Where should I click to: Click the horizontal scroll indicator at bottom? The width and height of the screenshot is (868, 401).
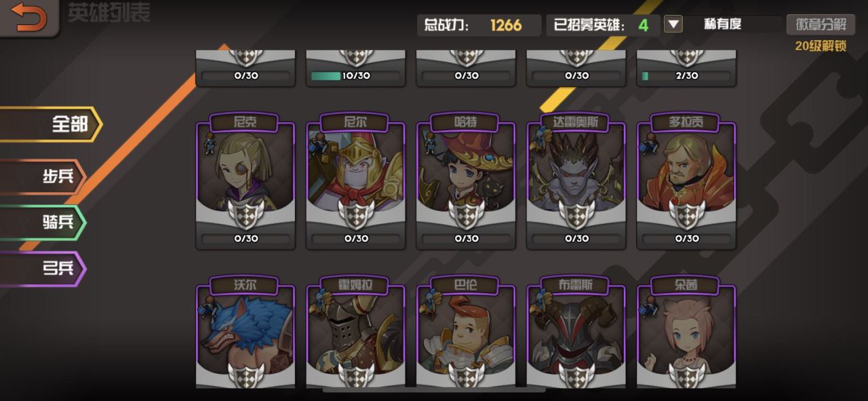(x=434, y=390)
